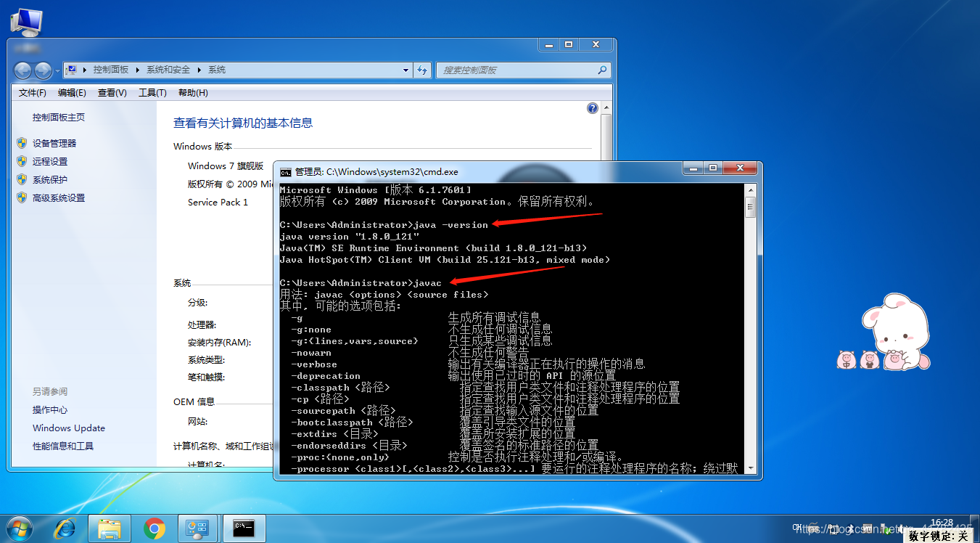Launch Internet Explorer from taskbar
980x543 pixels.
[x=65, y=529]
